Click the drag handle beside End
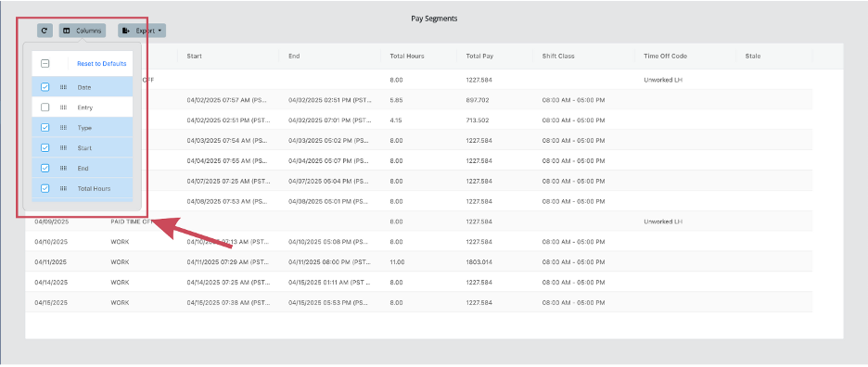 [x=63, y=169]
